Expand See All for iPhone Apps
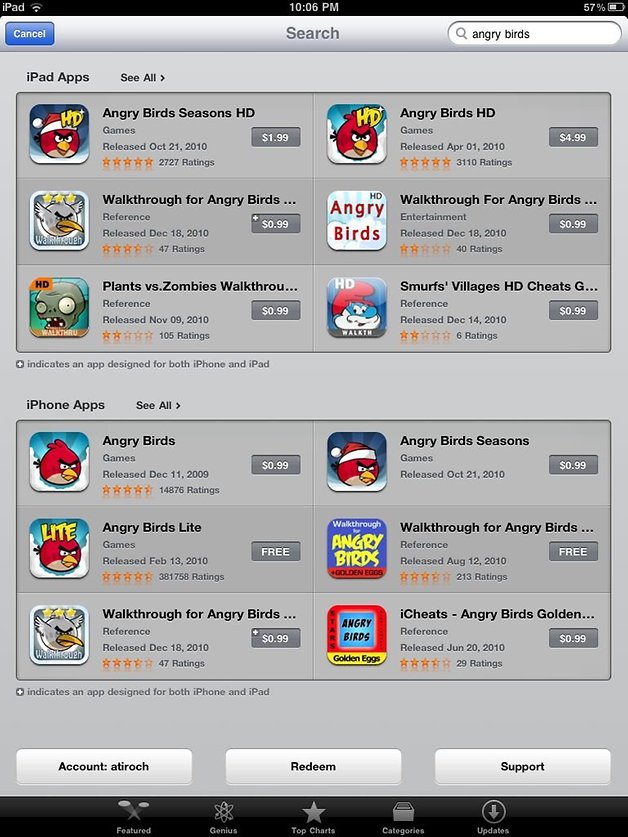The height and width of the screenshot is (837, 628). click(158, 406)
